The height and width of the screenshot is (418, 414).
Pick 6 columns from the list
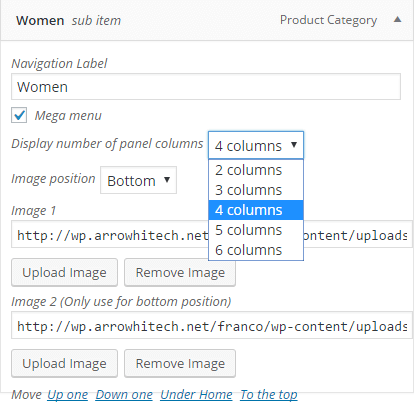(x=256, y=250)
